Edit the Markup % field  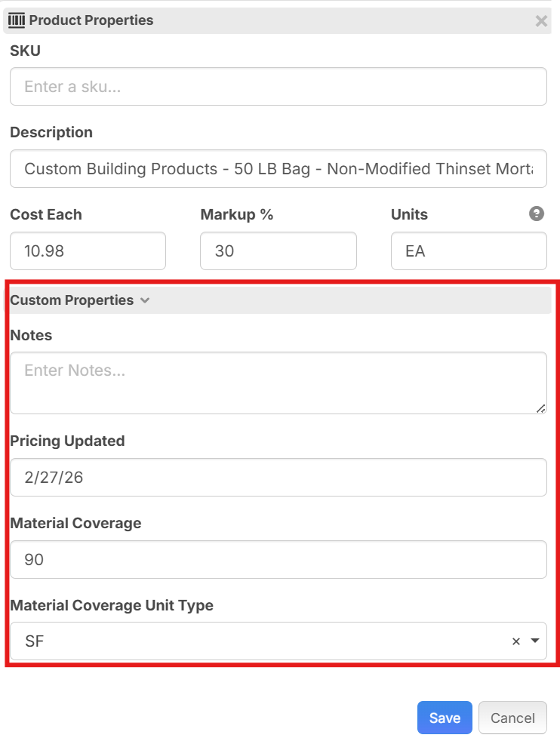[x=278, y=251]
